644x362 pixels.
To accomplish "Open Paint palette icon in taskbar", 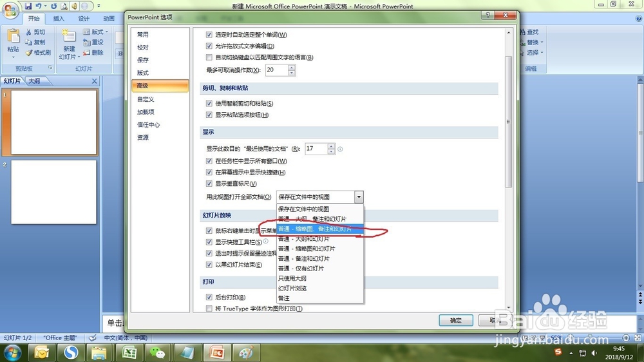I will tap(245, 352).
